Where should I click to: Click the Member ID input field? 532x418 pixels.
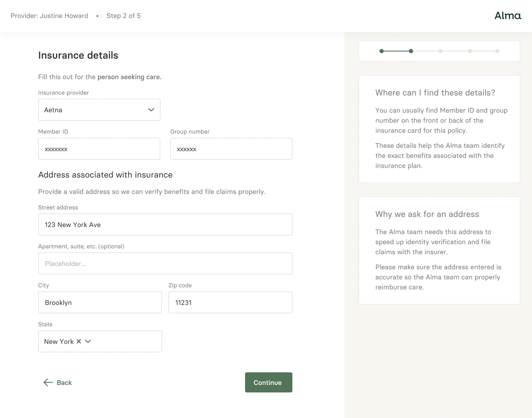[99, 149]
